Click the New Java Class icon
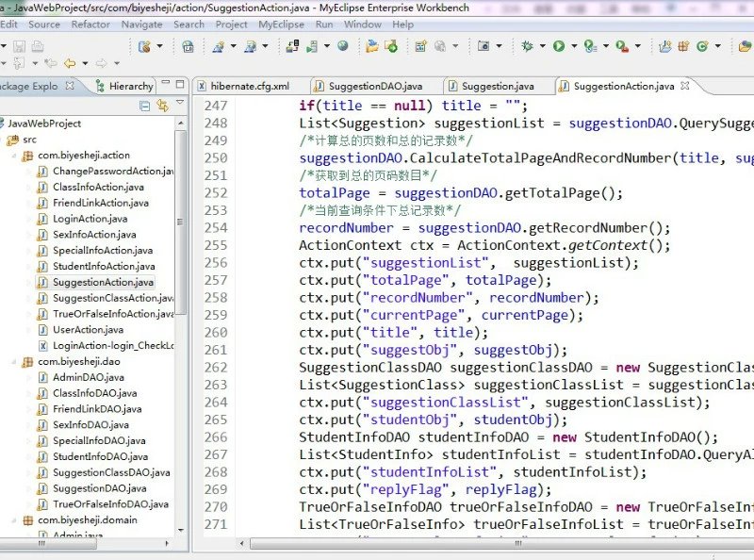Screen dimensions: 754x560 tap(702, 46)
